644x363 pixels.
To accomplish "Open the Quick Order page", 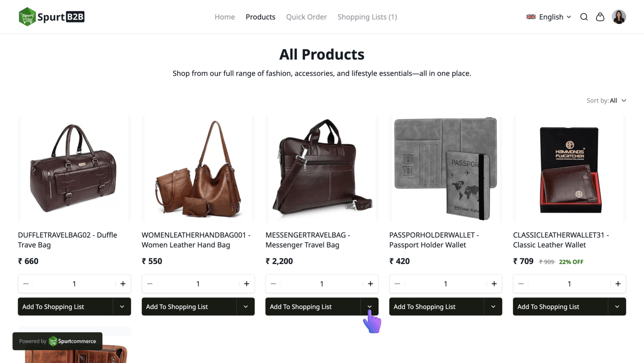I will point(306,17).
